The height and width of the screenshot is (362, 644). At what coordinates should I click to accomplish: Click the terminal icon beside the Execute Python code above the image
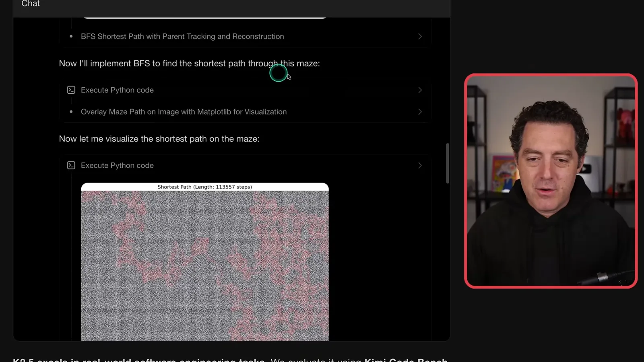click(71, 165)
